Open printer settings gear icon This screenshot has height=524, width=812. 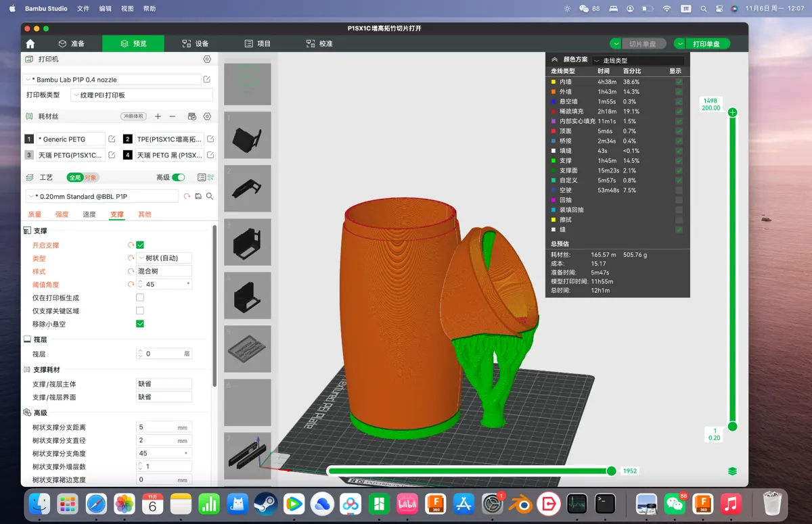point(207,59)
